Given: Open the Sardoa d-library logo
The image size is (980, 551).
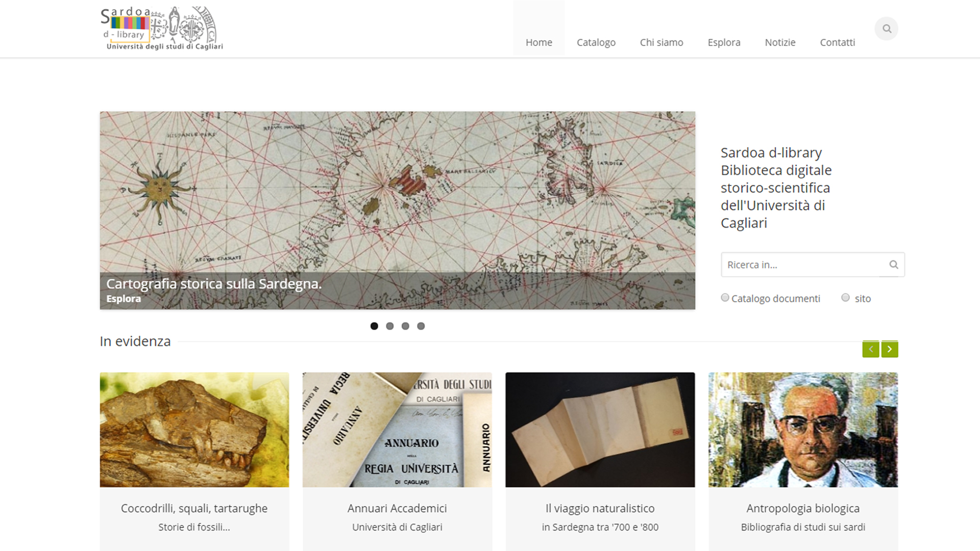Looking at the screenshot, I should [162, 28].
